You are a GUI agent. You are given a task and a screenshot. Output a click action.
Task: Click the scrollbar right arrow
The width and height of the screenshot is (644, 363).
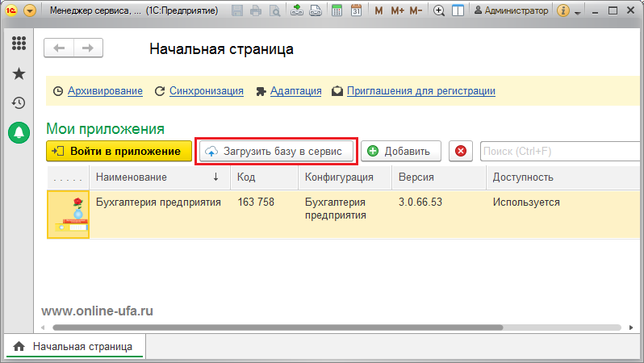(x=631, y=328)
